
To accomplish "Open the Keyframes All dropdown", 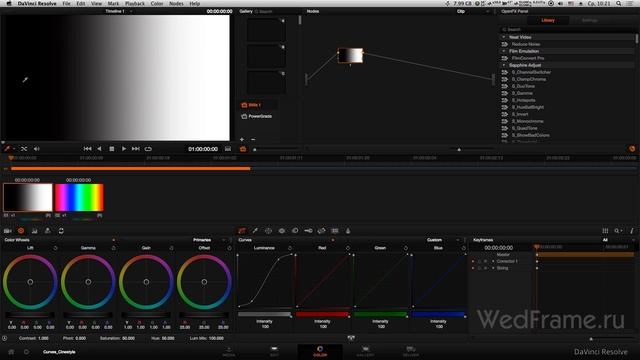I will (618, 240).
